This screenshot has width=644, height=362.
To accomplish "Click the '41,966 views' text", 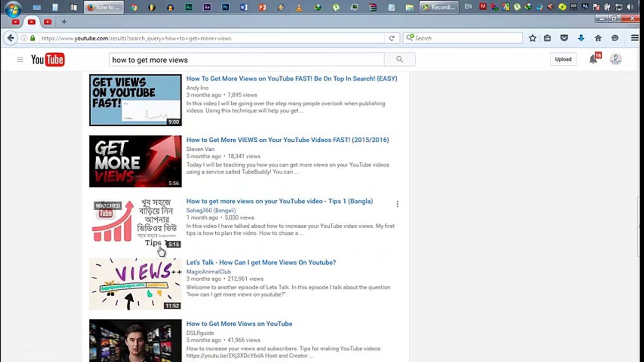I will point(244,340).
